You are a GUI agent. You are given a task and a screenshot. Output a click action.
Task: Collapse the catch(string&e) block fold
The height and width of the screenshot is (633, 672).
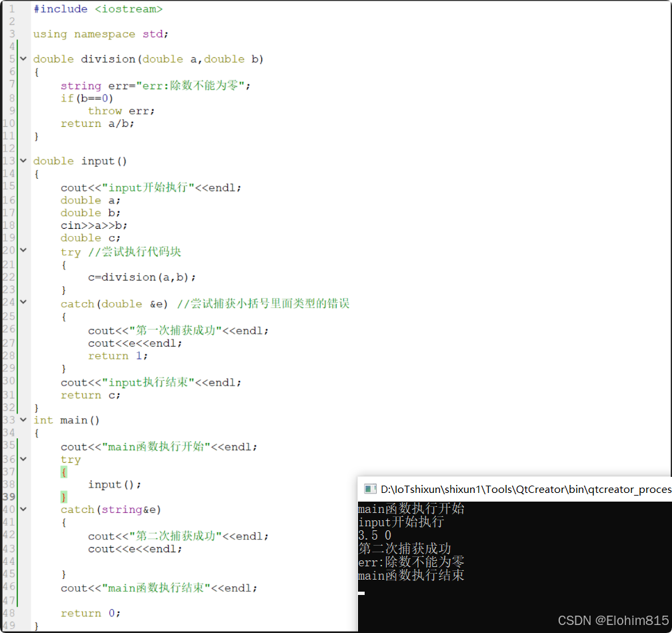[x=23, y=509]
